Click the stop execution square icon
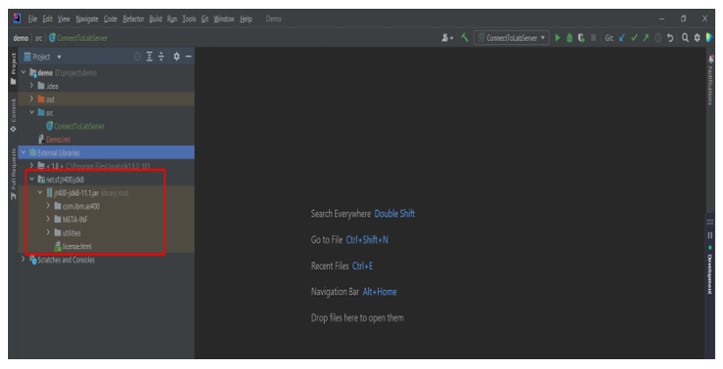 pyautogui.click(x=593, y=38)
